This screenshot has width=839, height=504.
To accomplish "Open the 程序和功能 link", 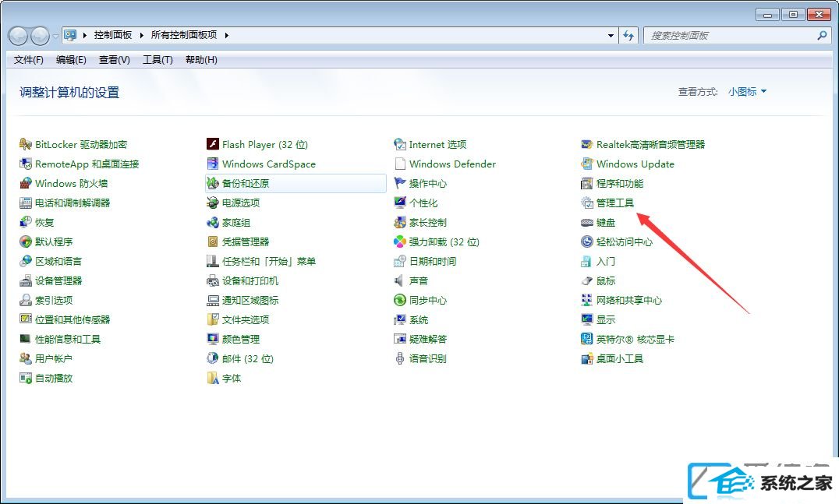I will click(620, 183).
